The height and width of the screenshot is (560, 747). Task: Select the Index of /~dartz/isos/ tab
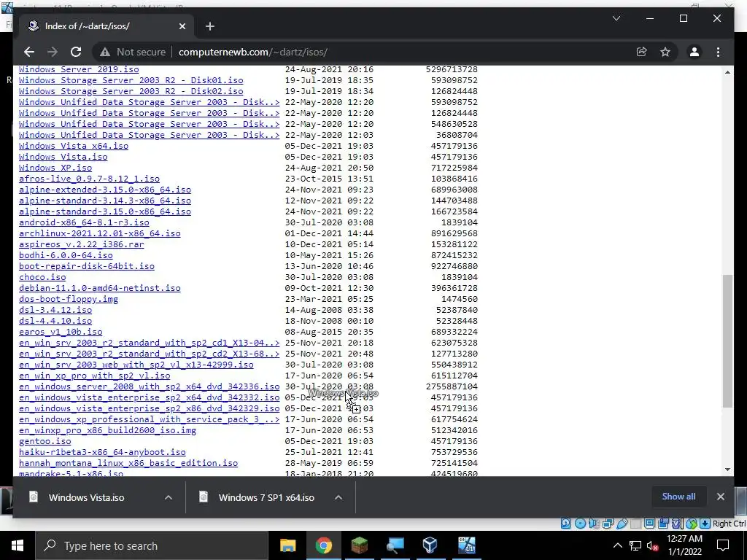point(104,26)
